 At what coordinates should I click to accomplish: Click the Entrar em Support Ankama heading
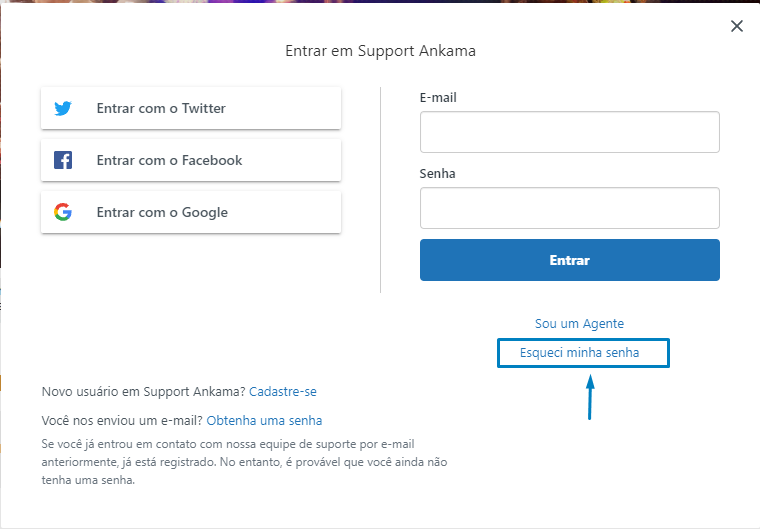[380, 51]
